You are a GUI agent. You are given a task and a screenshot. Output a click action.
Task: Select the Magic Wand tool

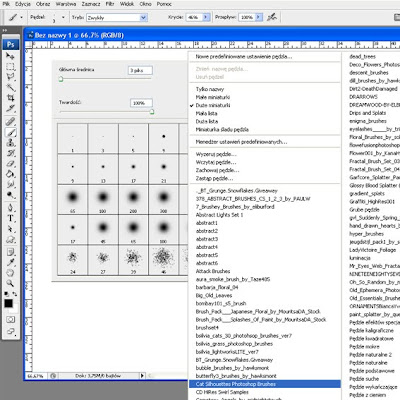coord(10,87)
